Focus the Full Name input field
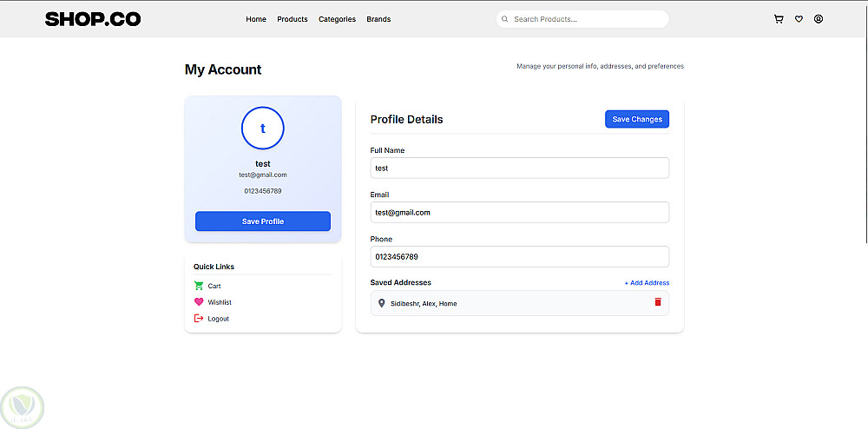The image size is (868, 429). [x=519, y=168]
